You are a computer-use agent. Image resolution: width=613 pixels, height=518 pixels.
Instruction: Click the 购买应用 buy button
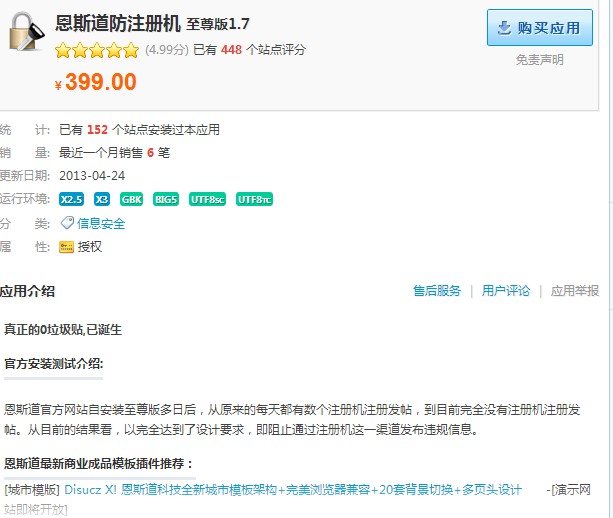pyautogui.click(x=539, y=28)
